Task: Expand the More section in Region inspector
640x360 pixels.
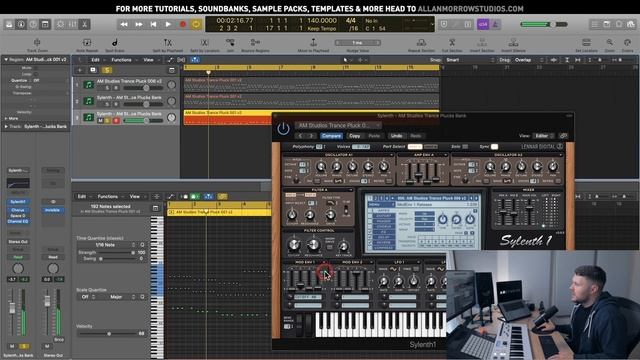Action: pyautogui.click(x=6, y=118)
